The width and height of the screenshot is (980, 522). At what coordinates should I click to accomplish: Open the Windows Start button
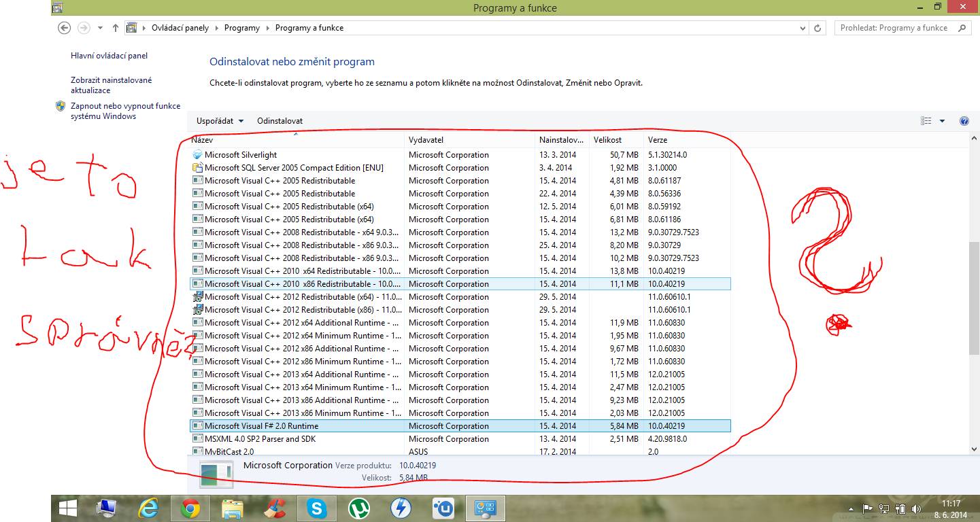tap(68, 508)
